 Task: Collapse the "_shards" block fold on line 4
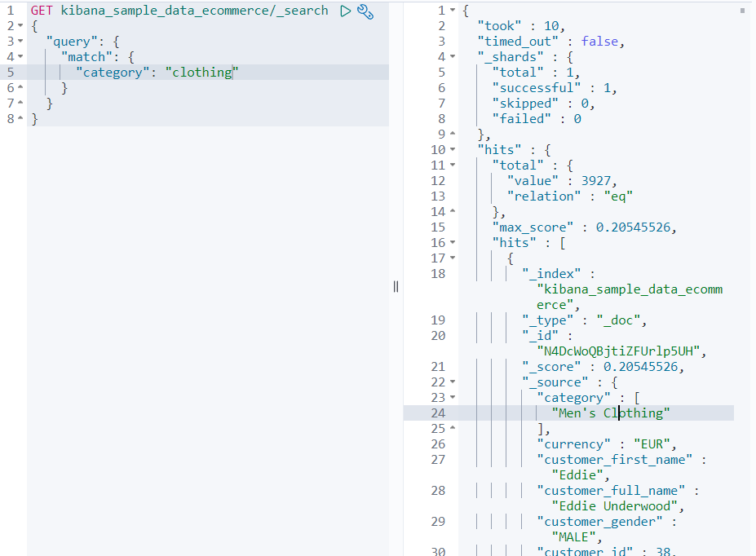point(453,57)
